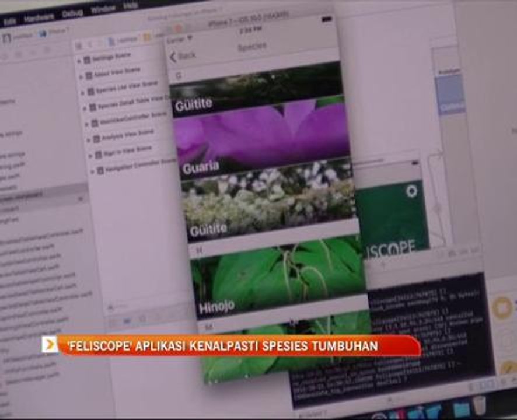
Task: Expand the Settings Scene disclosure triangle
Action: click(79, 61)
